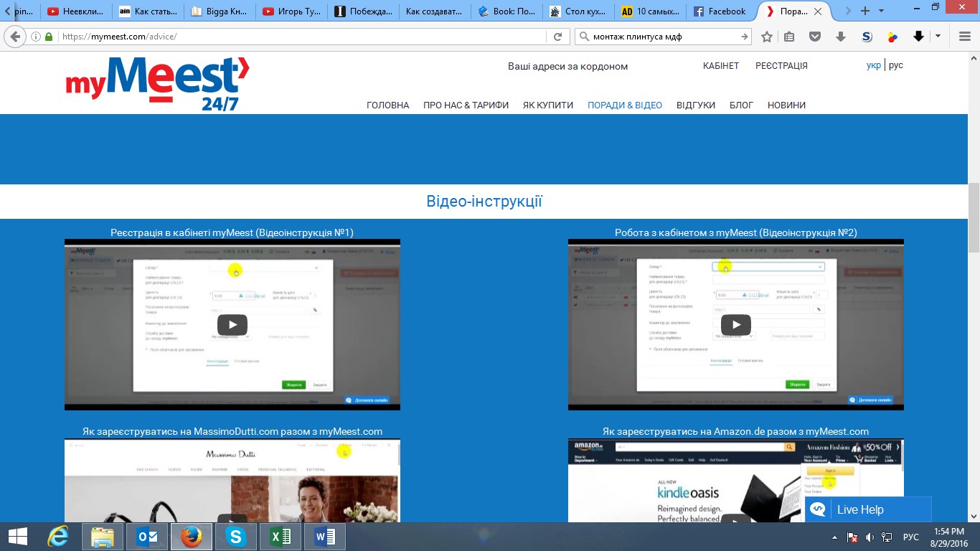Open Skype from the taskbar
Screen dimensions: 980x551
235,537
